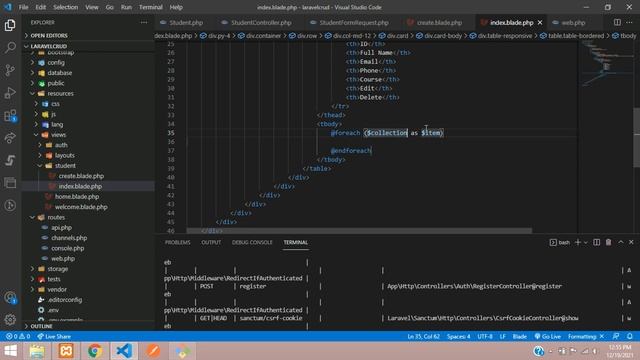Expand the OUTLINE section

tap(88, 326)
